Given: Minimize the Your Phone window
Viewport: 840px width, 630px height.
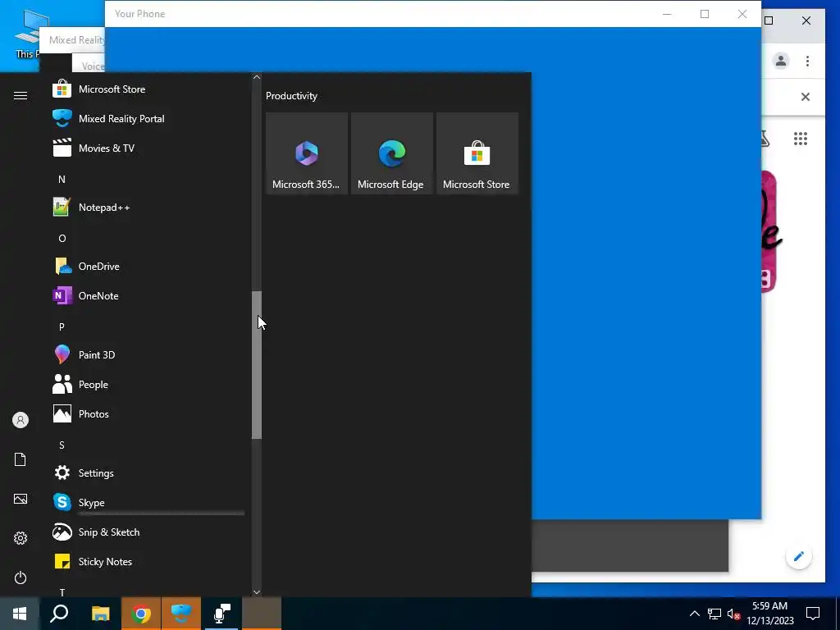Looking at the screenshot, I should point(667,14).
